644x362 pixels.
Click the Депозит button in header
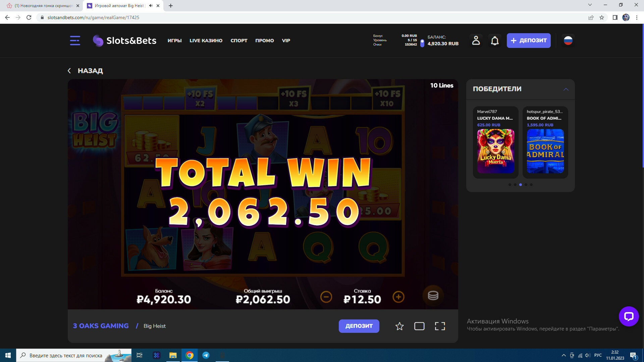click(x=528, y=41)
